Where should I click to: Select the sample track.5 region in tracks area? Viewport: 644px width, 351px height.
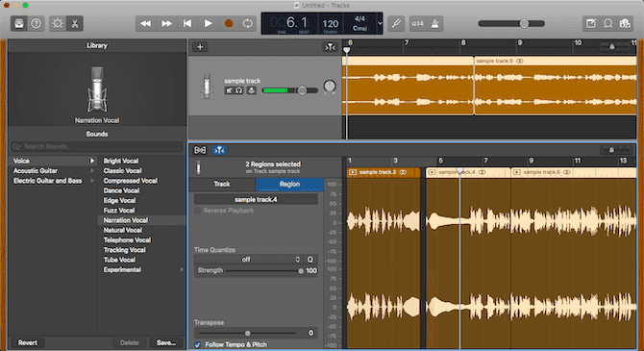pyautogui.click(x=556, y=86)
